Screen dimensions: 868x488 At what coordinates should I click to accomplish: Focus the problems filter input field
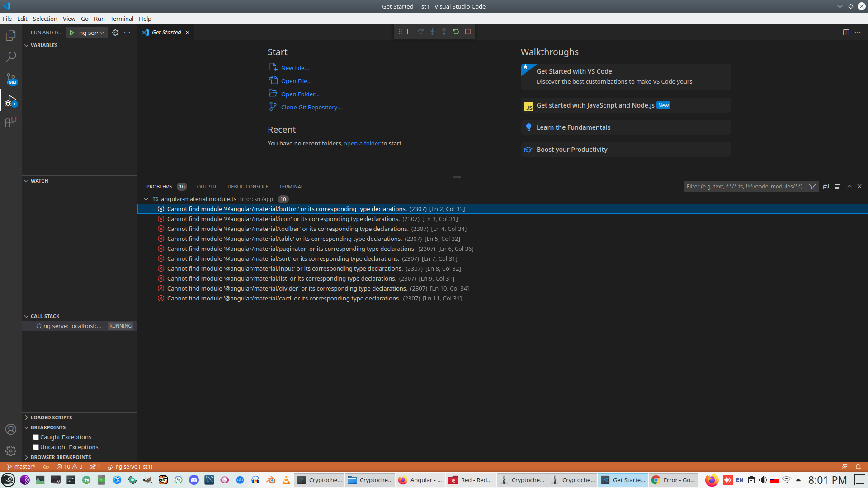click(744, 186)
